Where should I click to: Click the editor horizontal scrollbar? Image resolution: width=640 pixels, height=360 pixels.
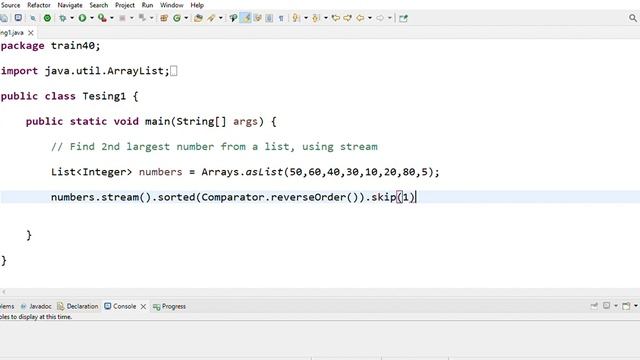tap(320, 292)
